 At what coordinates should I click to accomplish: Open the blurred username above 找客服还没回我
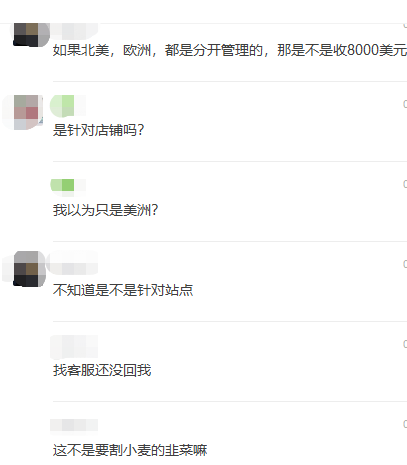(74, 347)
